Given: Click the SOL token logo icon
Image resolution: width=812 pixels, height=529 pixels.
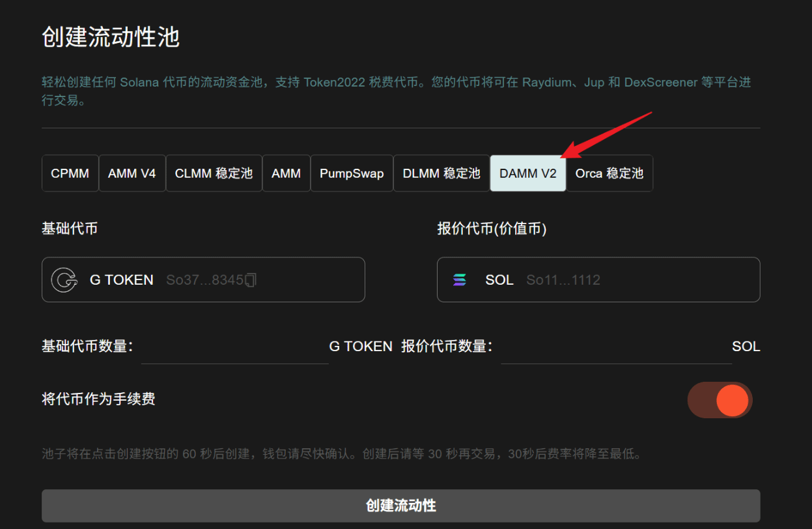Looking at the screenshot, I should 460,280.
